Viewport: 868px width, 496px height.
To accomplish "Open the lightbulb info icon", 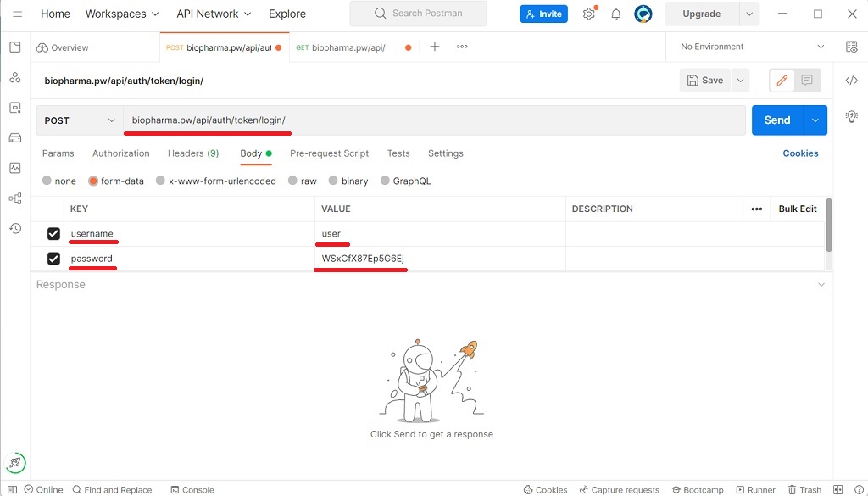I will [x=852, y=116].
